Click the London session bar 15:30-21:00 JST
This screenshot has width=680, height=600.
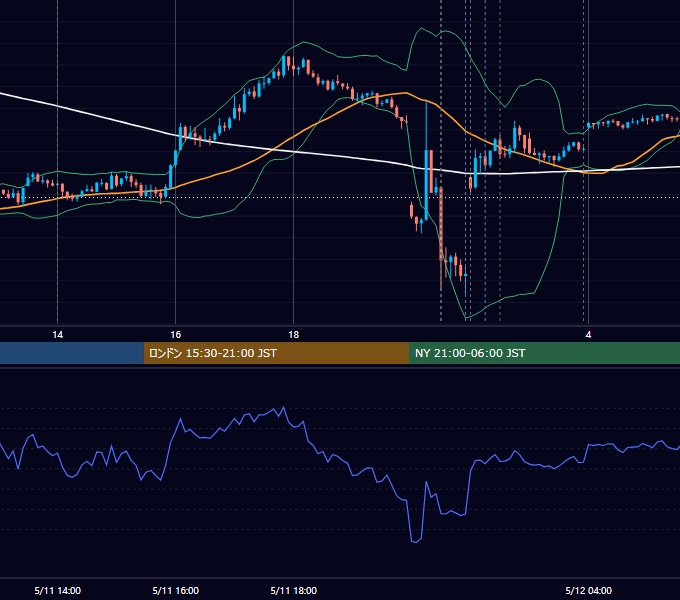click(x=276, y=353)
